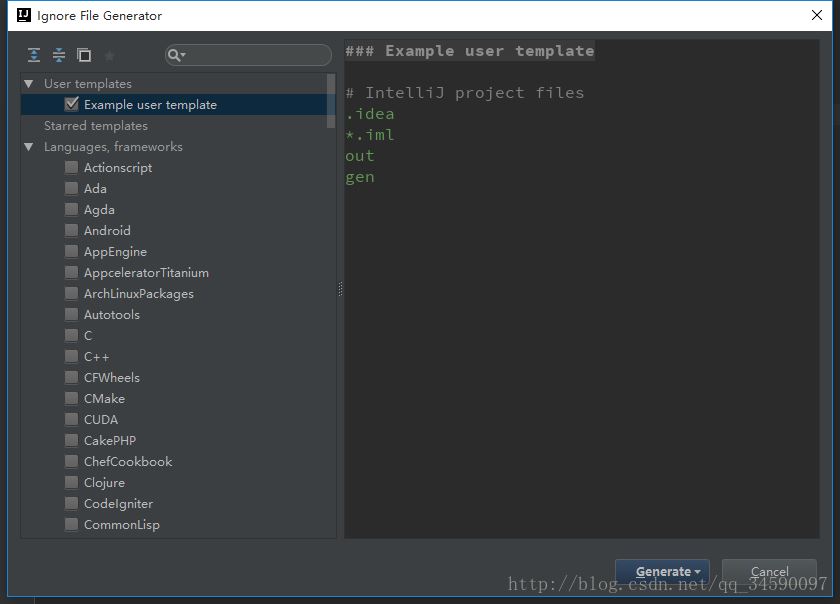840x604 pixels.
Task: Click the template list vertical scrollbar
Action: click(331, 101)
